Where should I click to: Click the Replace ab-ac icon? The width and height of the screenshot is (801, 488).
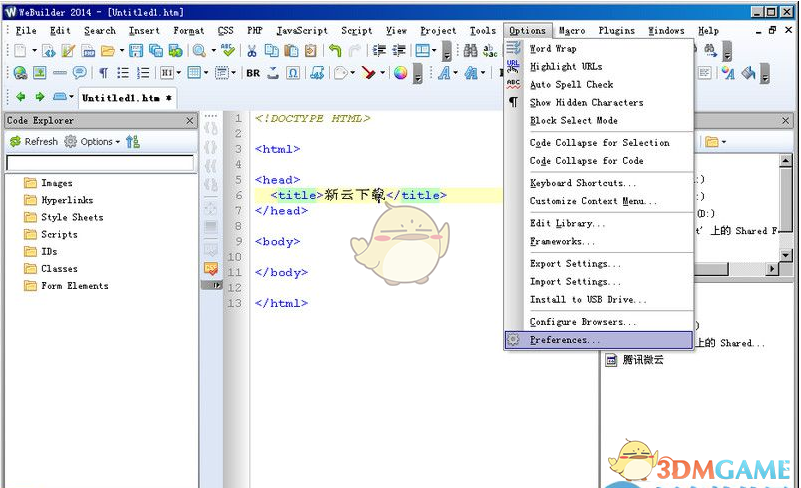point(490,50)
